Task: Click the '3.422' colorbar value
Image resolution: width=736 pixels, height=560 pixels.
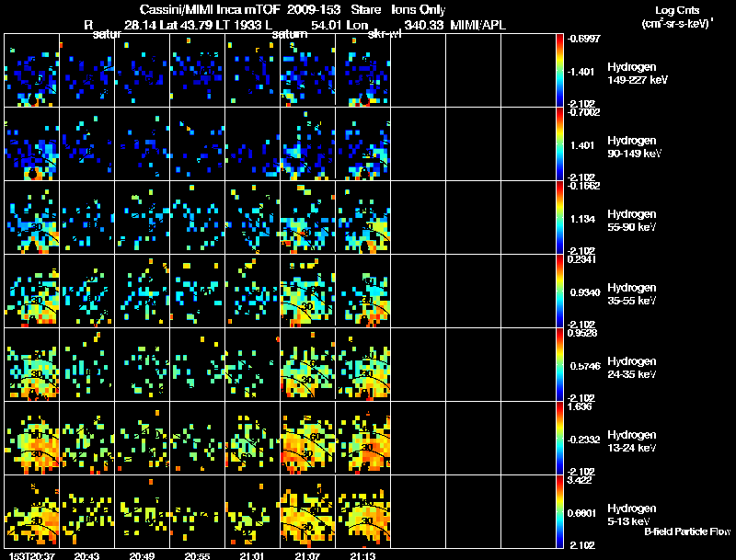Action: (x=580, y=480)
